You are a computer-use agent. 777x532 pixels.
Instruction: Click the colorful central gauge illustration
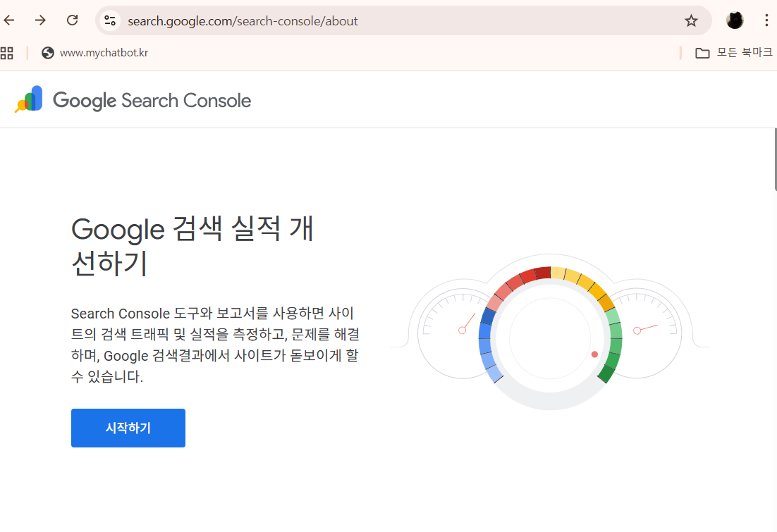click(550, 338)
